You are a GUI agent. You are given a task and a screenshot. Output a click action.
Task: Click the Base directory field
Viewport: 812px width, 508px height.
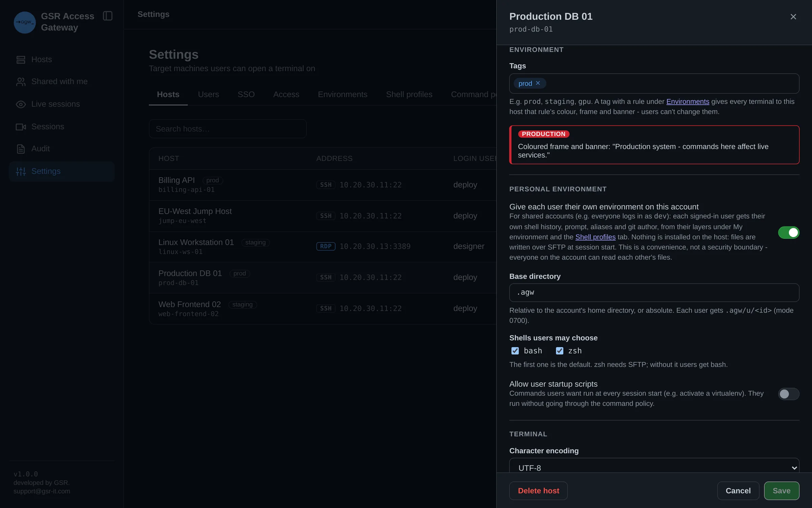point(654,293)
